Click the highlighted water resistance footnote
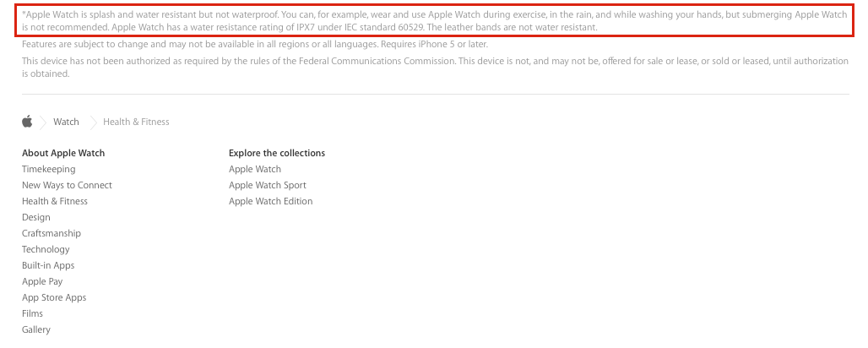This screenshot has width=868, height=348. pos(435,20)
